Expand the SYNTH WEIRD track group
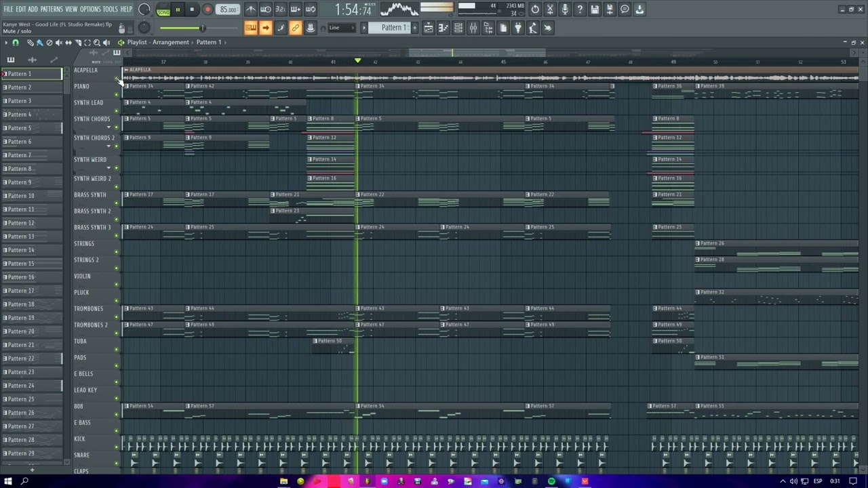 108,167
